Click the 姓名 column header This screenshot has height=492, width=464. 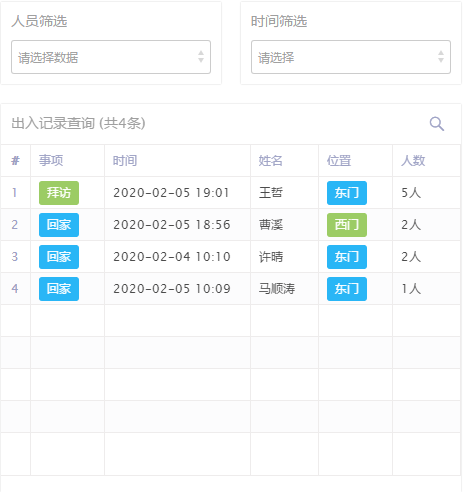[271, 161]
